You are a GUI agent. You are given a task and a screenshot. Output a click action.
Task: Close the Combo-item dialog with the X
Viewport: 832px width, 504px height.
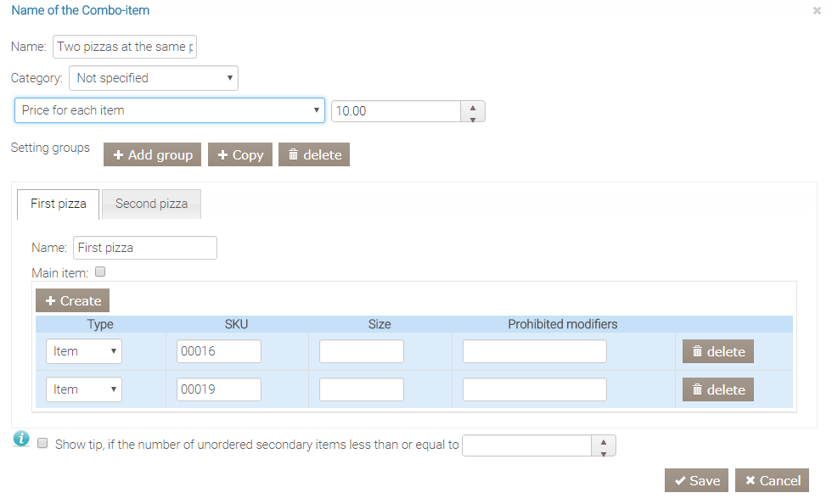click(x=817, y=11)
